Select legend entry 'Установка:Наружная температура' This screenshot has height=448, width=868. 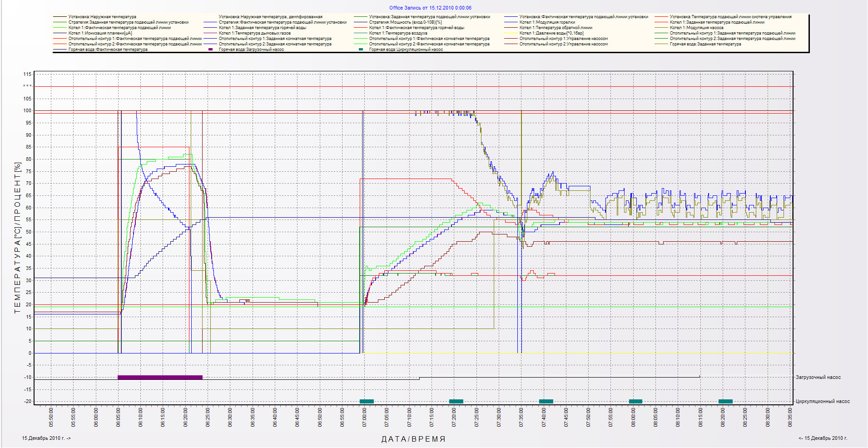pyautogui.click(x=102, y=17)
